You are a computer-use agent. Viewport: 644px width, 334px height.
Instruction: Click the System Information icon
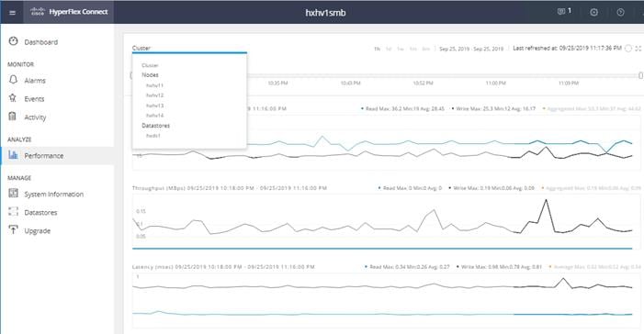(13, 194)
